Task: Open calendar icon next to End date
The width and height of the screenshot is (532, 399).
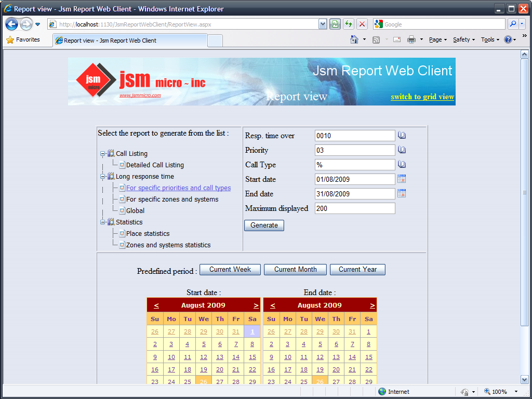Action: click(402, 193)
